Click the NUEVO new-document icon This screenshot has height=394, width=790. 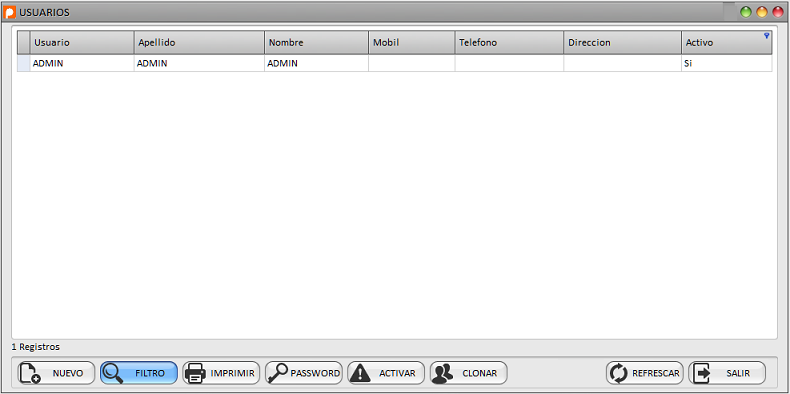point(30,373)
